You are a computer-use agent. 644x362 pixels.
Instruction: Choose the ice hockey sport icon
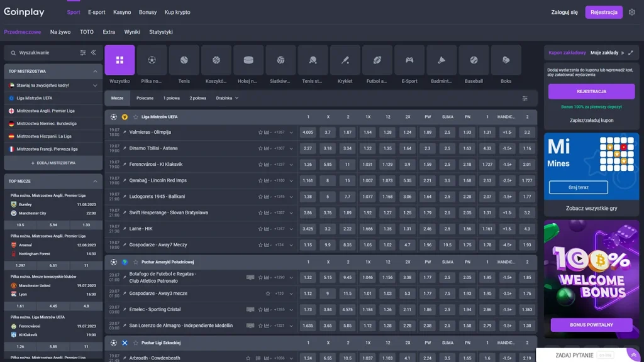pos(248,60)
